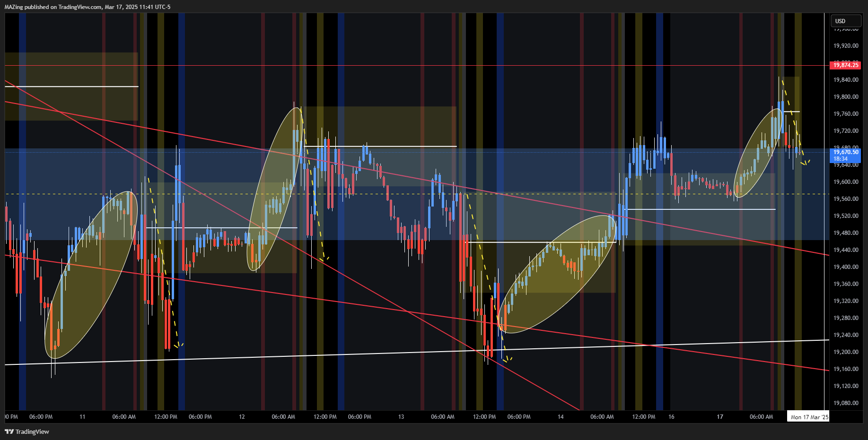
Task: Select the yellow dashed horizontal line
Action: point(416,194)
